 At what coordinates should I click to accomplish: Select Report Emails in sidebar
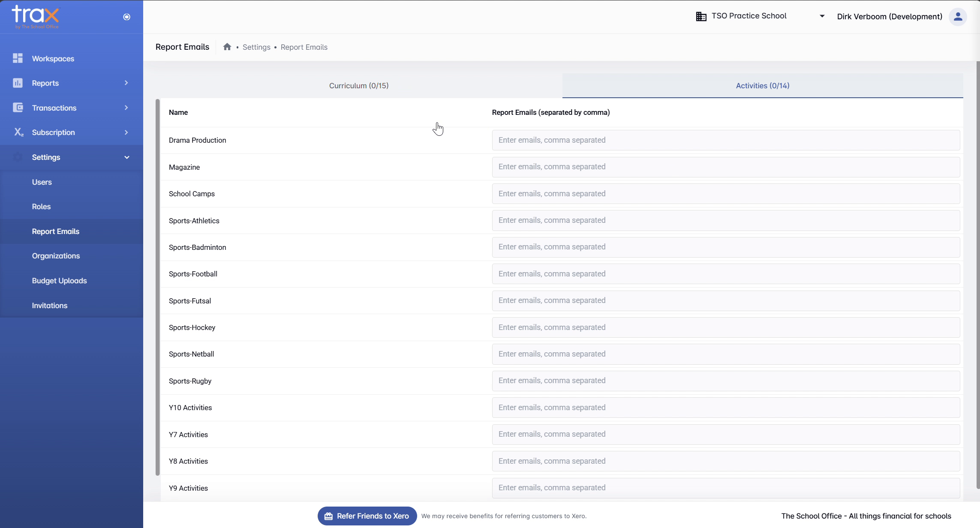pos(56,231)
